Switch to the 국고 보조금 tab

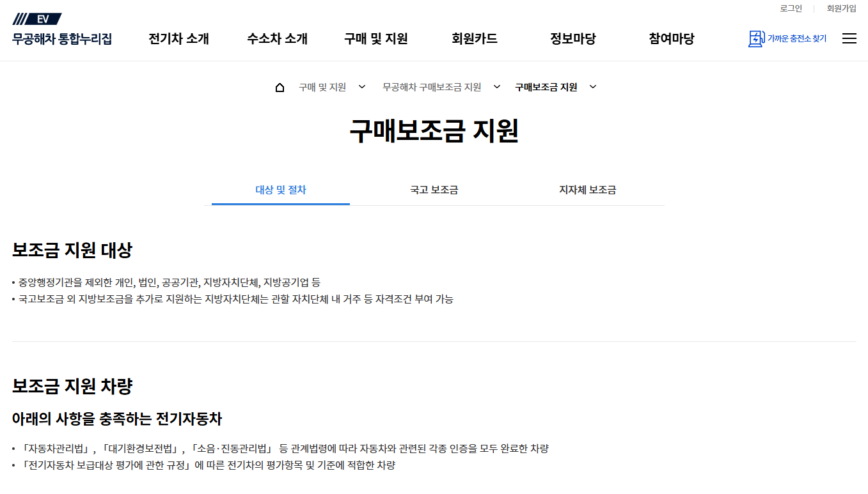point(433,190)
